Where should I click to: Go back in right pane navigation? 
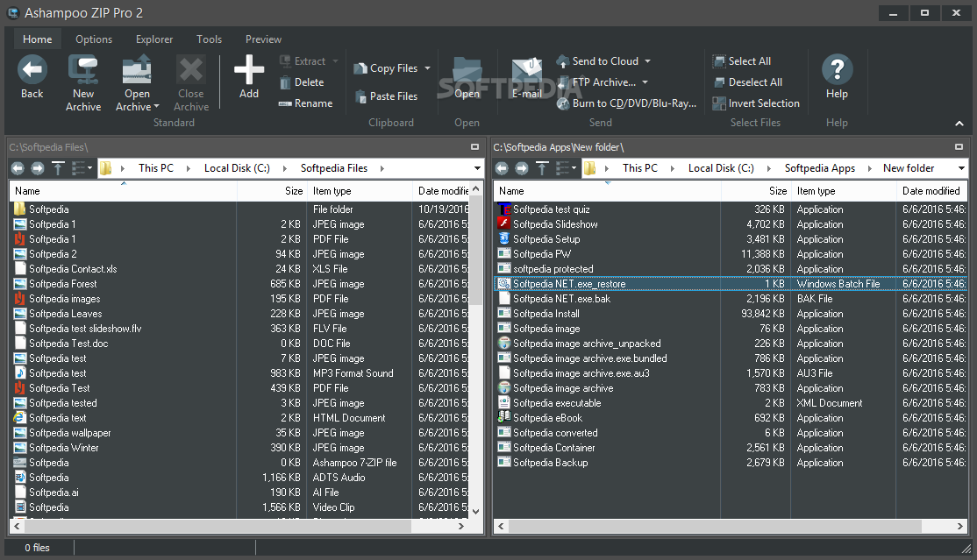point(502,168)
